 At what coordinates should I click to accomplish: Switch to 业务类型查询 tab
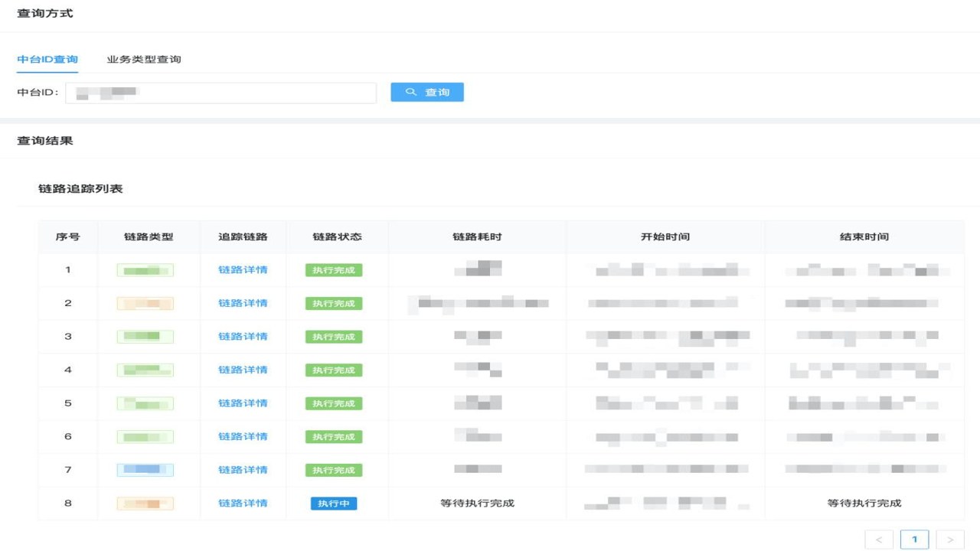(144, 59)
